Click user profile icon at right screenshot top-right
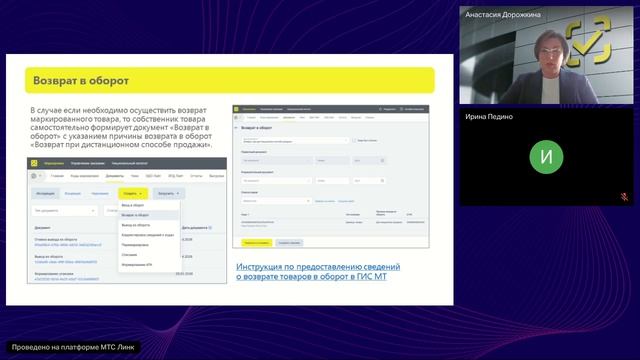This screenshot has width=640, height=360. [401, 109]
